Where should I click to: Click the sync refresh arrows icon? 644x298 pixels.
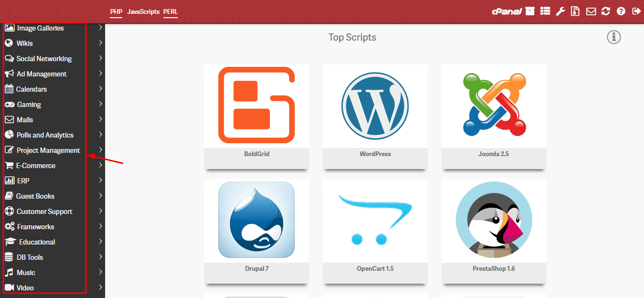pos(606,11)
